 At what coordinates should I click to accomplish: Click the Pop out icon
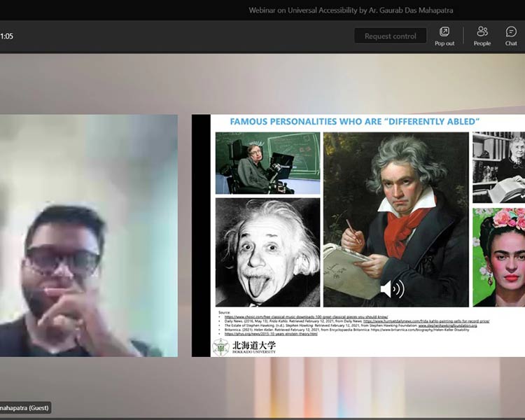click(444, 35)
